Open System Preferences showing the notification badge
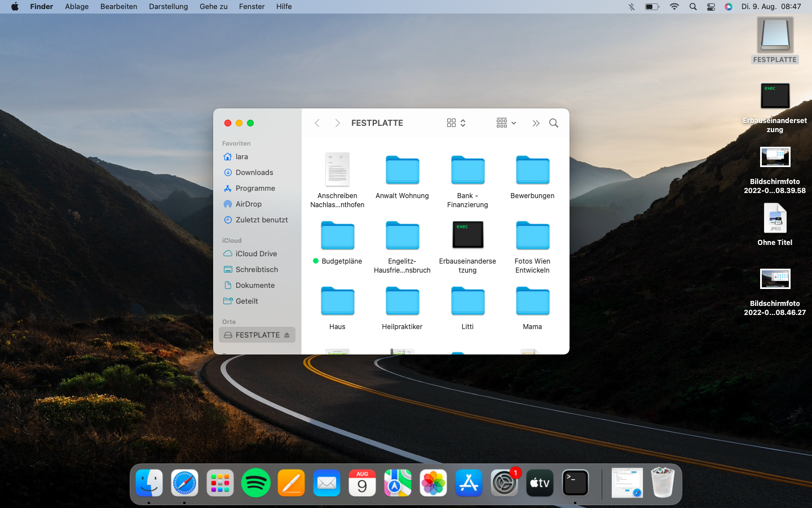812x508 pixels. (x=504, y=483)
